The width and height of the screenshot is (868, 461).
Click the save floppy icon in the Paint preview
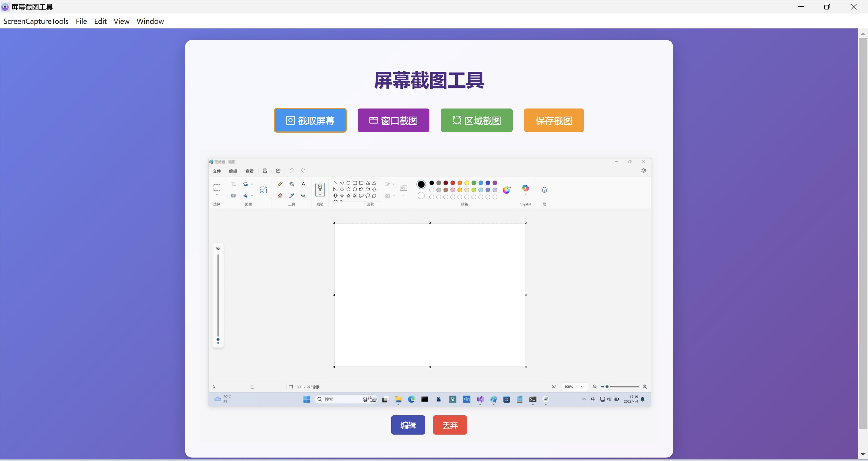(x=265, y=171)
